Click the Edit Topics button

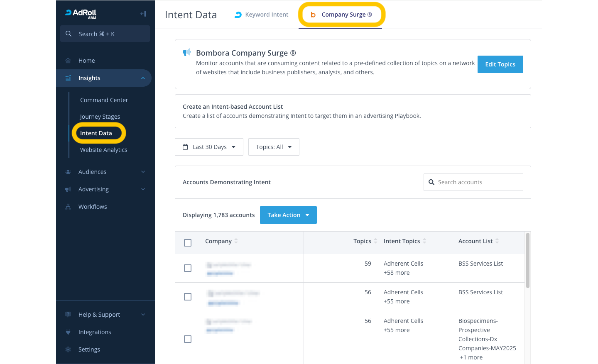pyautogui.click(x=500, y=64)
